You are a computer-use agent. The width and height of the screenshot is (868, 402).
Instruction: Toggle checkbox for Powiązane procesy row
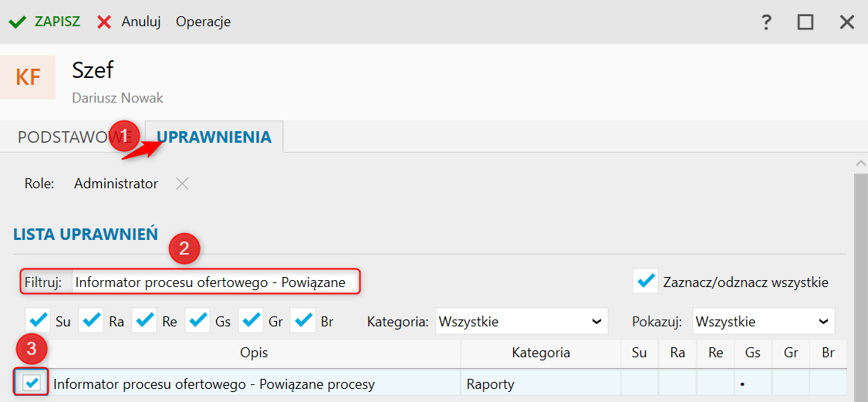click(32, 383)
